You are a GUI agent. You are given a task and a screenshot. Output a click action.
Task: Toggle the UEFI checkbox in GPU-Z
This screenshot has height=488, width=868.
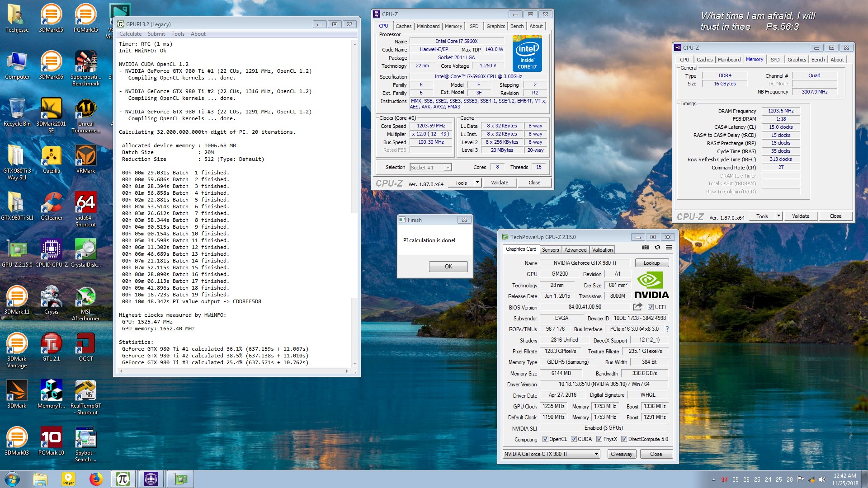click(651, 307)
